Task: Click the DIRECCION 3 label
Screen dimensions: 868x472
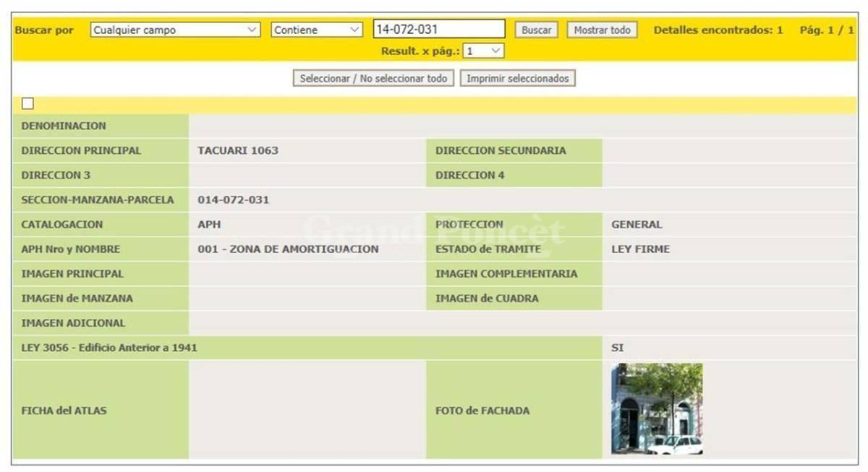Action: pos(56,176)
